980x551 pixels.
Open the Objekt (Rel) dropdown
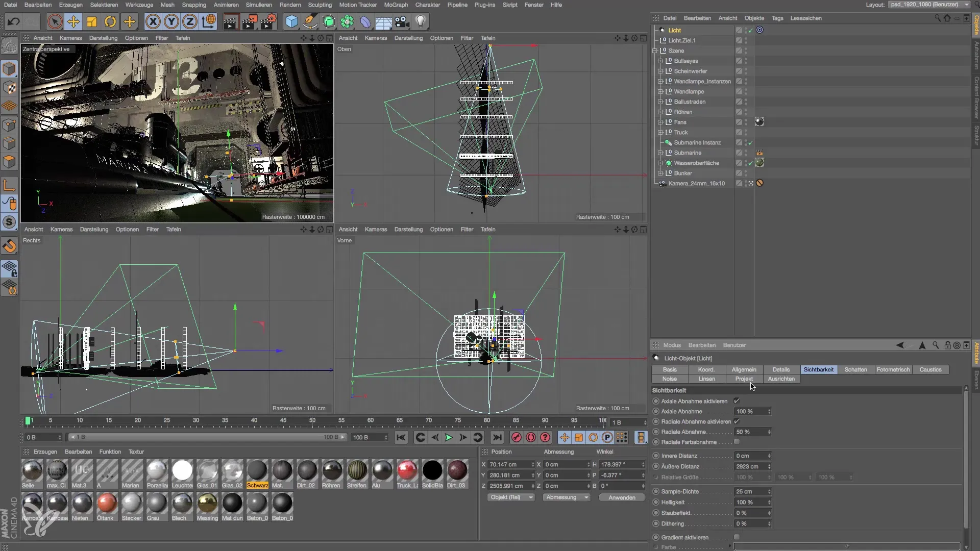(511, 497)
